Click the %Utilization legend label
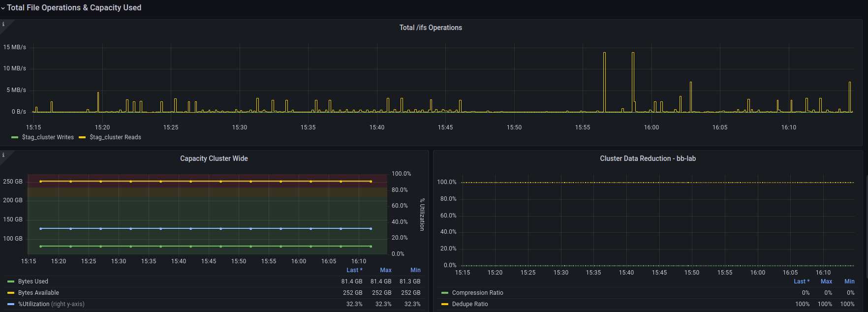This screenshot has height=312, width=868. coord(33,304)
